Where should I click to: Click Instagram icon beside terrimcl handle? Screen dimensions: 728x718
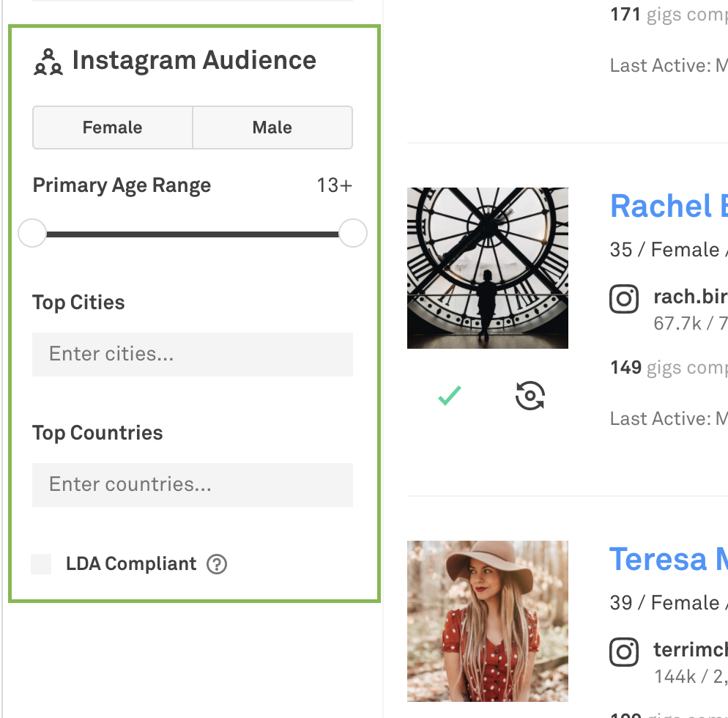click(x=624, y=652)
